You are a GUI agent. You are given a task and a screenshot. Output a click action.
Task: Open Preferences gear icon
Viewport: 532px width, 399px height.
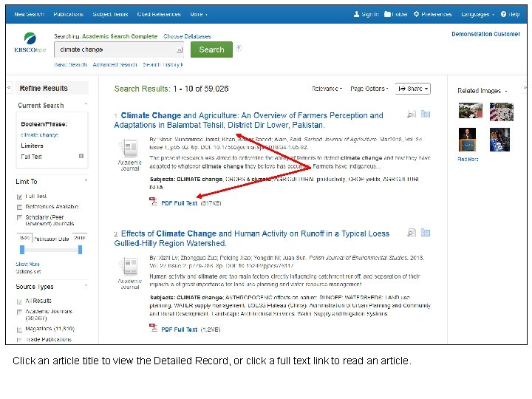click(x=416, y=14)
